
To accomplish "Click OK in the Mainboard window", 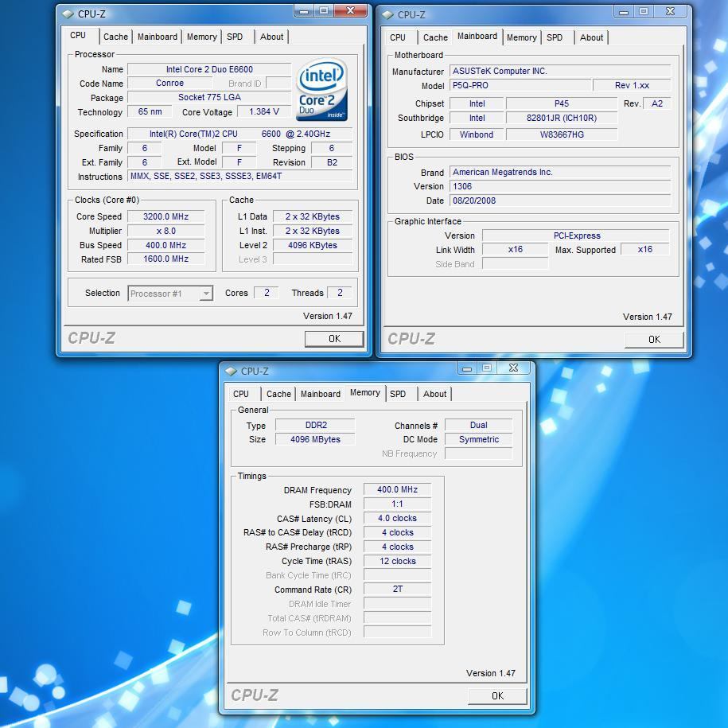I will pyautogui.click(x=654, y=340).
